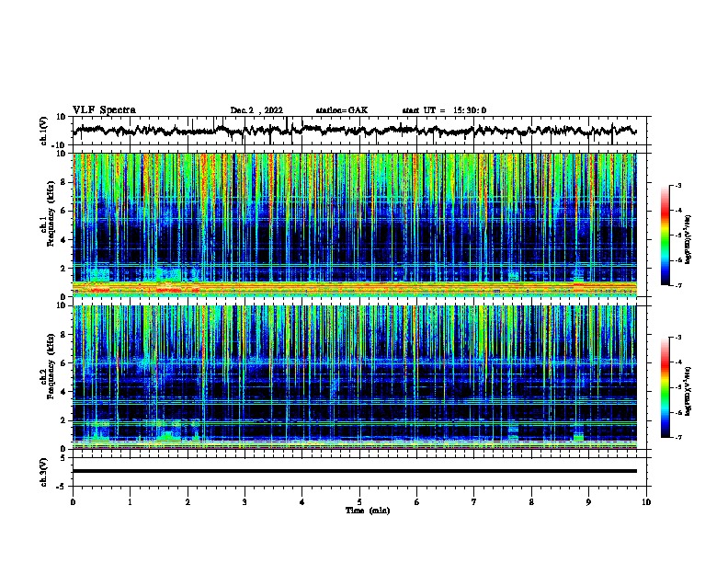Screen dimensions: 728x563
Task: Click the ch.1 color scale bar
Action: point(665,236)
